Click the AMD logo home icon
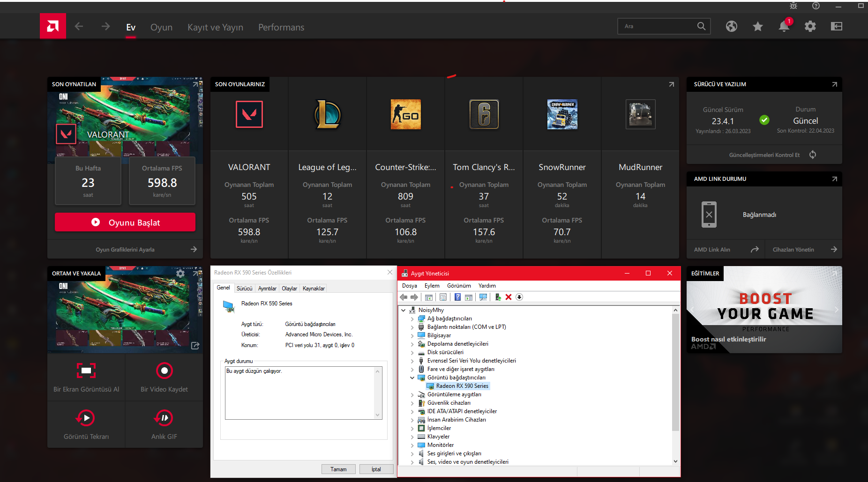Viewport: 868px width, 482px height. click(x=53, y=26)
